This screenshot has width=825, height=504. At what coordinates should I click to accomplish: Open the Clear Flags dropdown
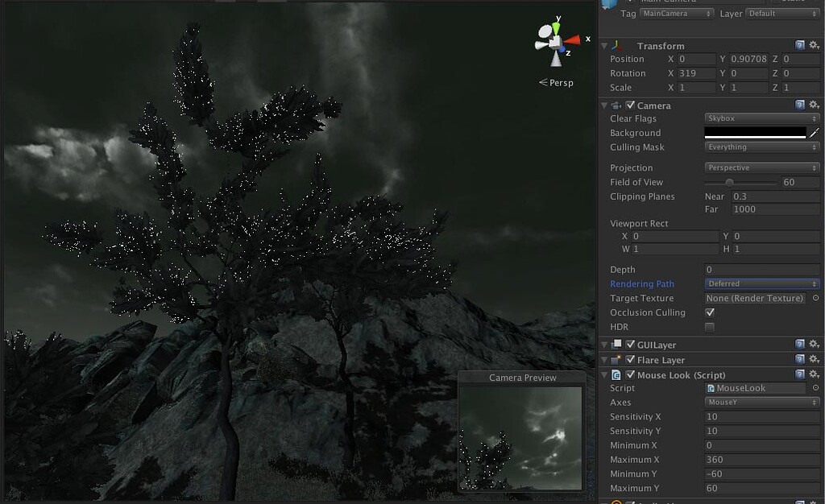pyautogui.click(x=761, y=118)
